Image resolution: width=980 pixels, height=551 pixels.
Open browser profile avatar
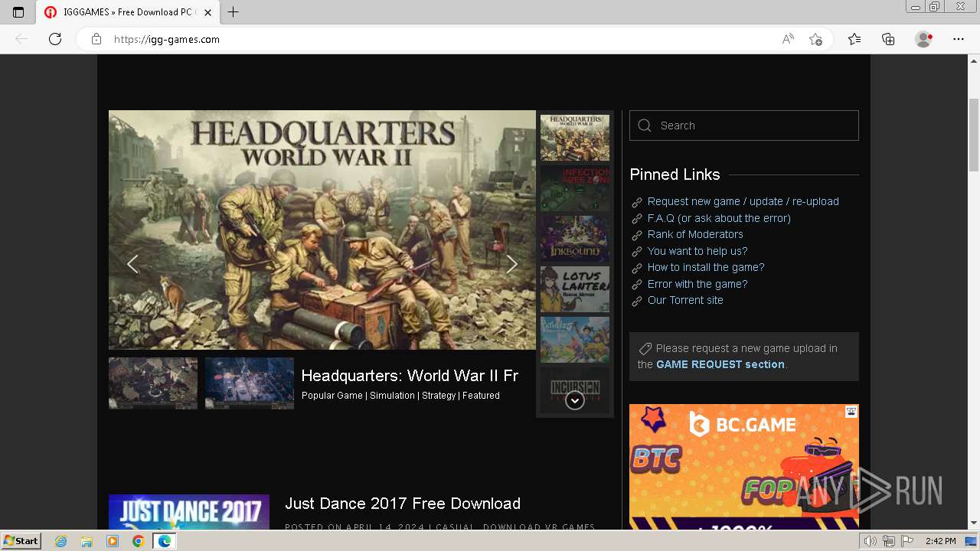click(924, 39)
